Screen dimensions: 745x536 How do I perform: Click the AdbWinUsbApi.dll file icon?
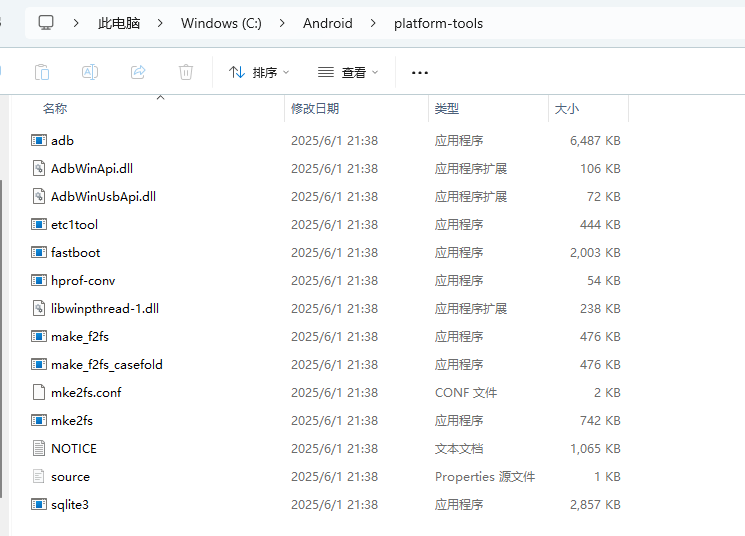coord(39,196)
